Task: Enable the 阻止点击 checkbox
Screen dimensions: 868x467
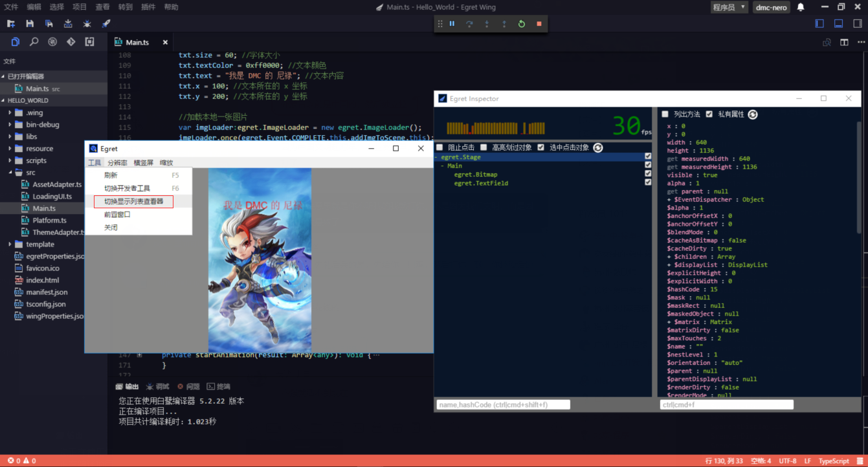Action: (x=440, y=147)
